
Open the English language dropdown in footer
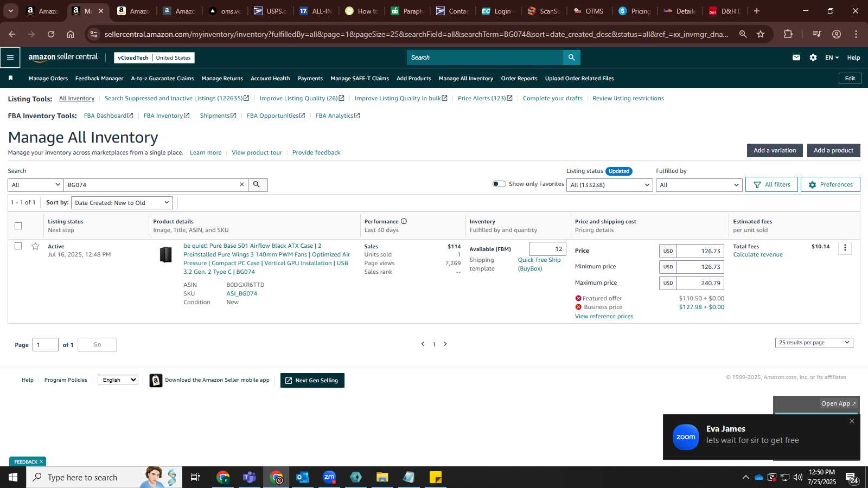(118, 380)
